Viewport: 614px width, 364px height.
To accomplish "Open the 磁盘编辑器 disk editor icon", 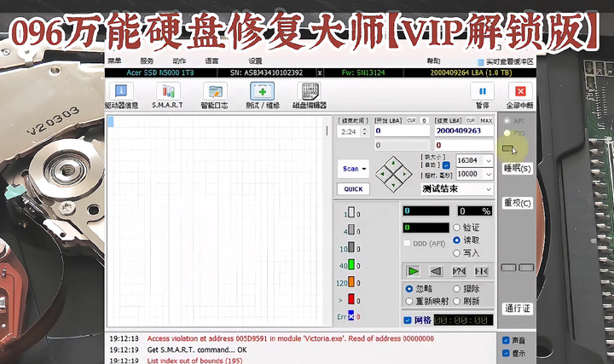I will tap(310, 91).
